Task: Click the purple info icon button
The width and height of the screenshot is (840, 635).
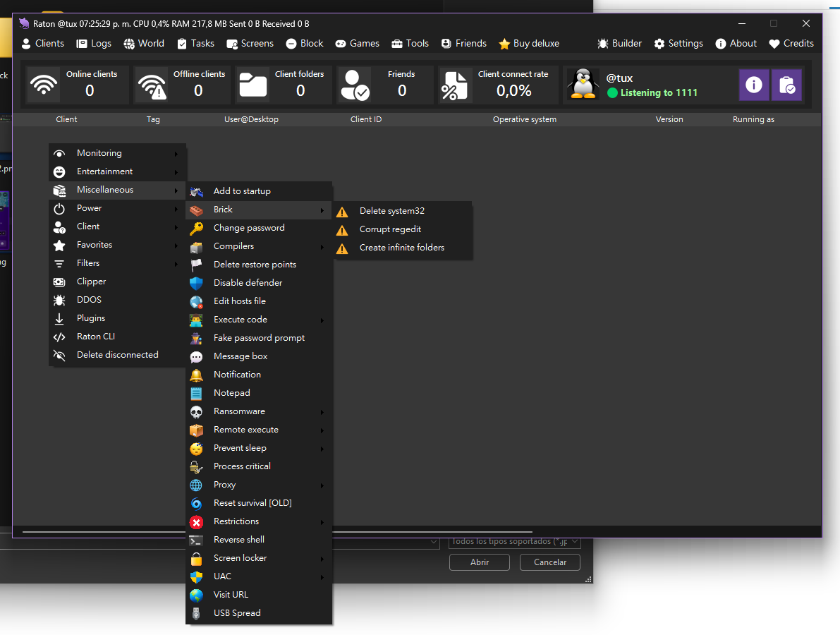Action: point(754,85)
